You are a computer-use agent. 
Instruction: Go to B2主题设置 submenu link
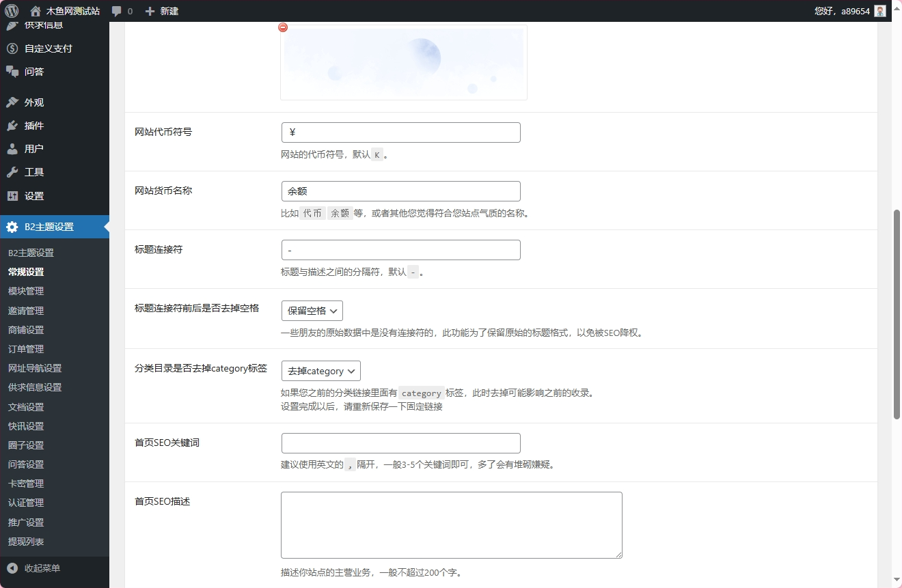(x=31, y=253)
